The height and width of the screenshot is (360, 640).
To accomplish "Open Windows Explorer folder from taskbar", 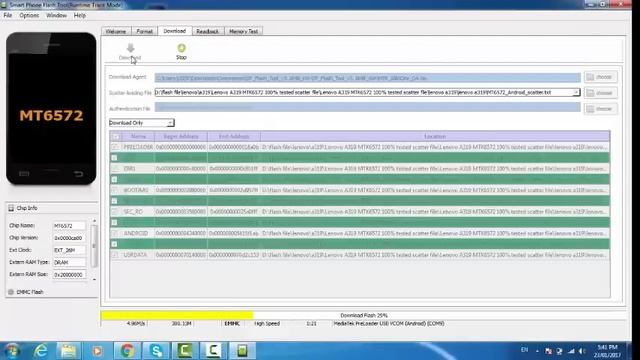I will point(68,351).
